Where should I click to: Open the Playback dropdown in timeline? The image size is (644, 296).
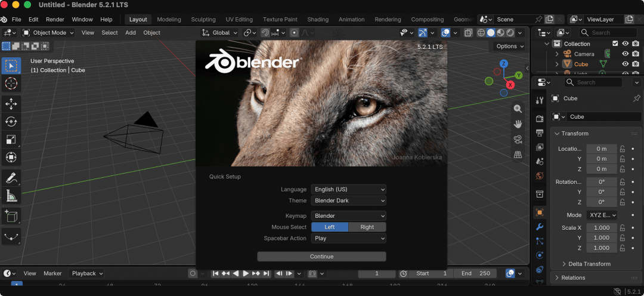tap(86, 273)
